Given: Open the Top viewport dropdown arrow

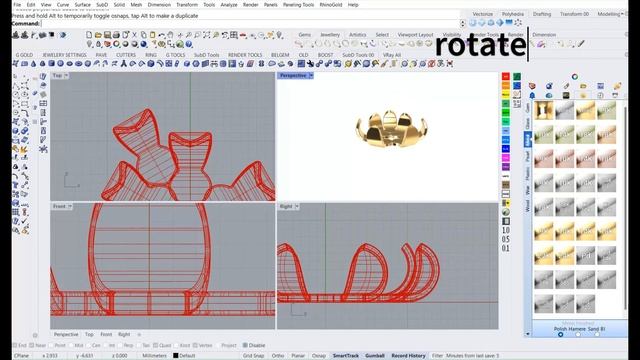Looking at the screenshot, I should (66, 76).
